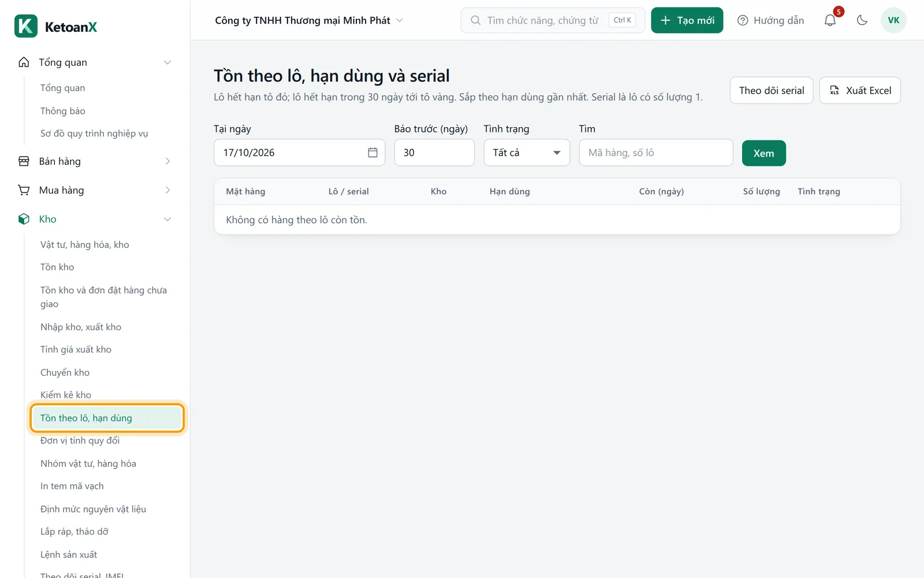924x578 pixels.
Task: Open Kiểm kê kho menu item
Action: (x=66, y=395)
